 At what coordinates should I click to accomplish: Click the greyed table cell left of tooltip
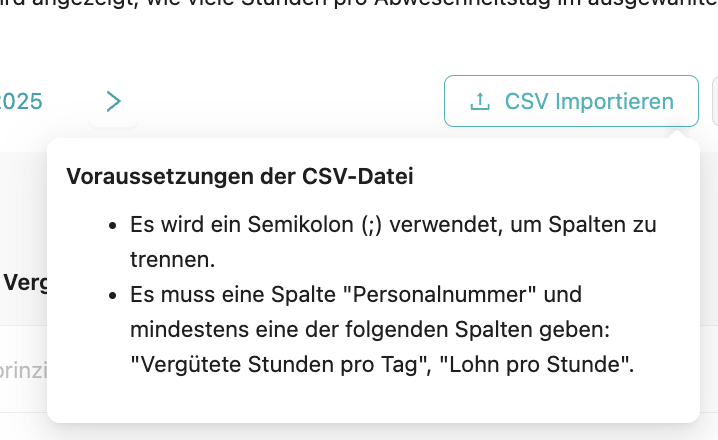[x=22, y=368]
